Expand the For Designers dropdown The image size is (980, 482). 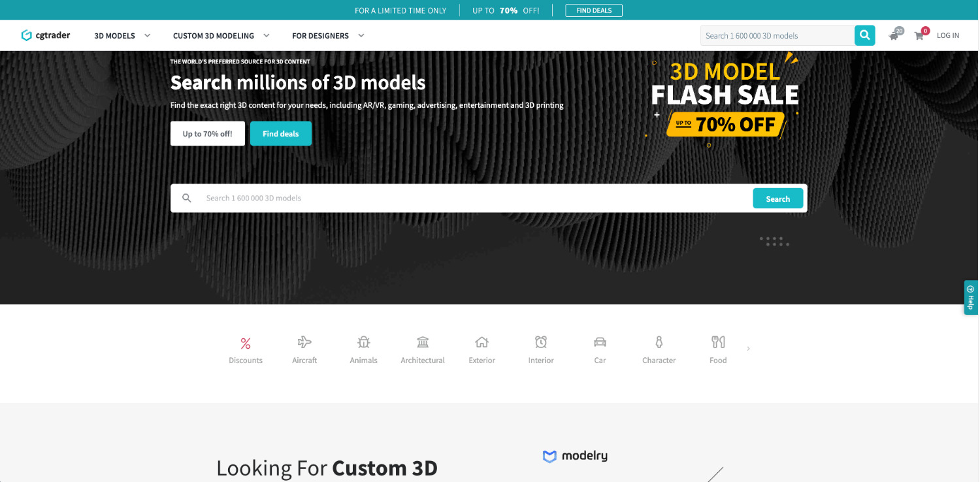327,36
